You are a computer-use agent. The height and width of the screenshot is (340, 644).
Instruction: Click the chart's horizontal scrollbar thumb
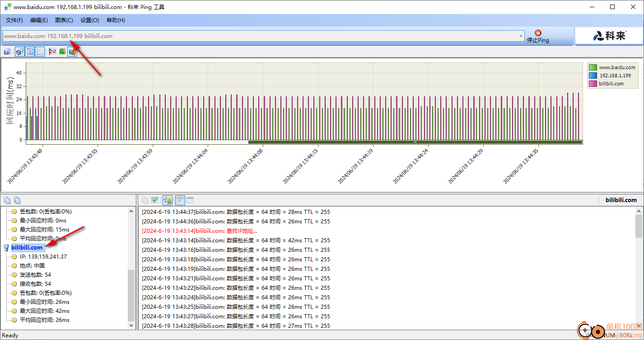point(415,142)
